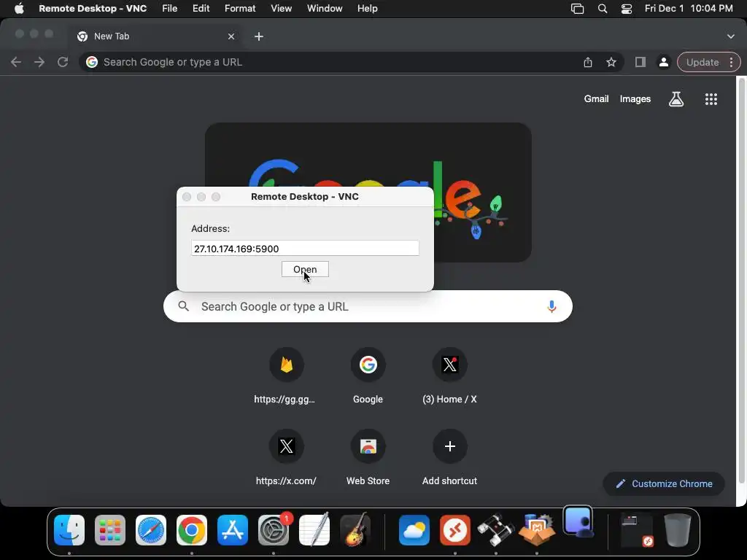
Task: Open the weather cloud app in Dock
Action: click(414, 530)
